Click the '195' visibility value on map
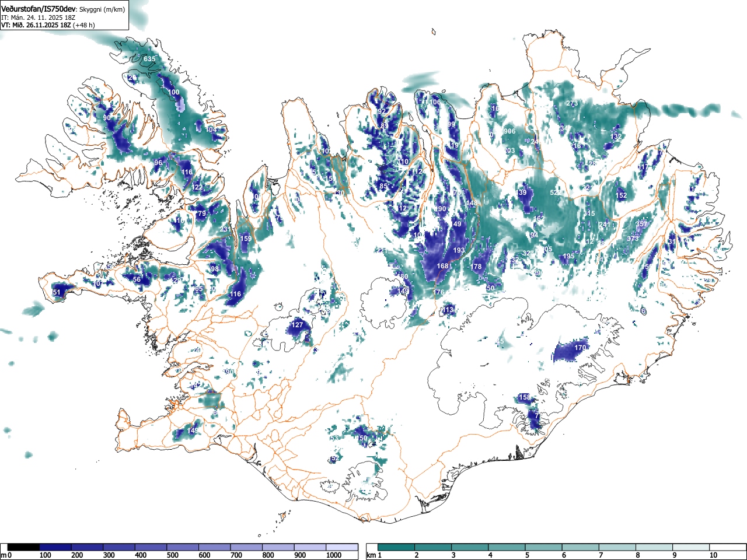 [568, 256]
